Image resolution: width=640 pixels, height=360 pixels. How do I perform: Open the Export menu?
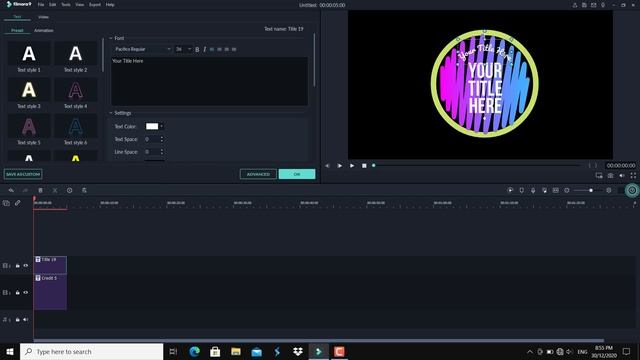coord(95,5)
